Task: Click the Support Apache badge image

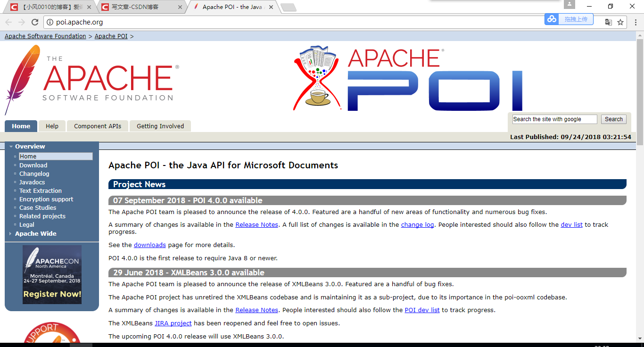Action: coord(52,331)
